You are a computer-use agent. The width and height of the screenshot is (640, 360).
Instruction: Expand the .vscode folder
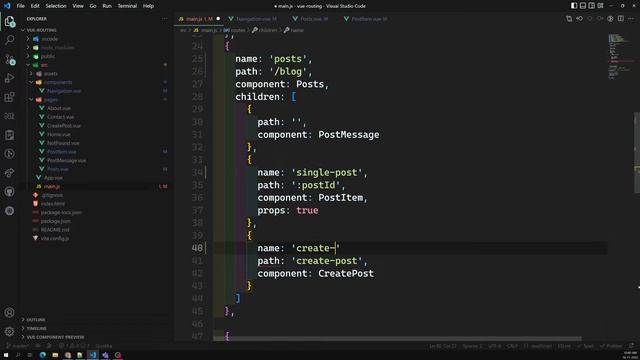(49, 39)
